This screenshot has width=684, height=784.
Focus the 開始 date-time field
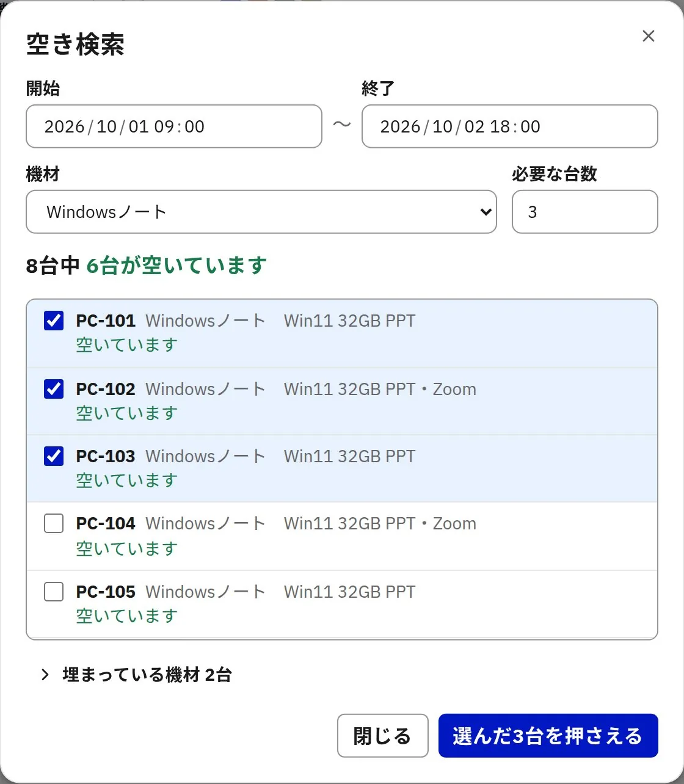coord(174,126)
